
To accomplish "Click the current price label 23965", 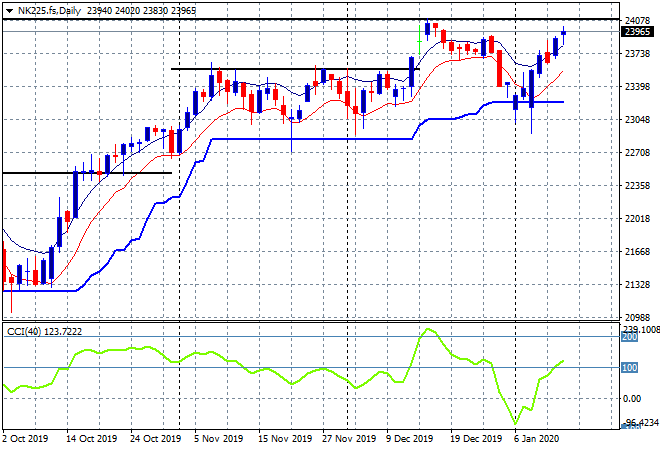I will pos(638,32).
